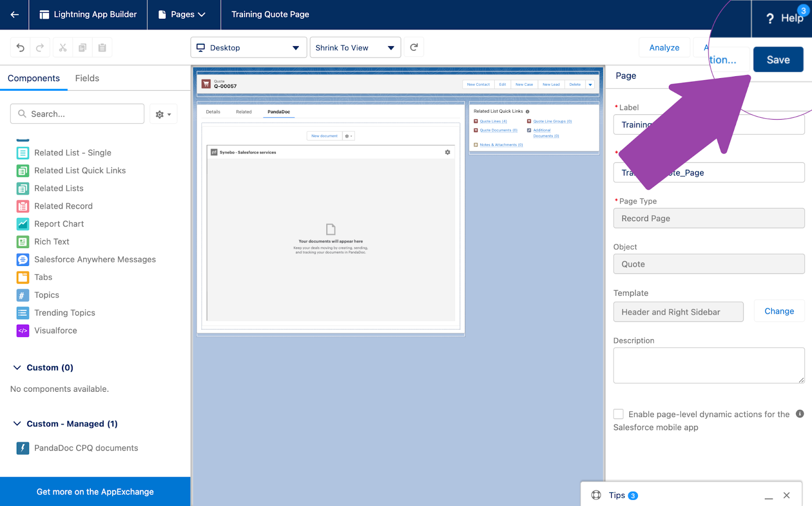Open the more actions dropdown after Delete
The image size is (812, 506).
click(x=590, y=85)
